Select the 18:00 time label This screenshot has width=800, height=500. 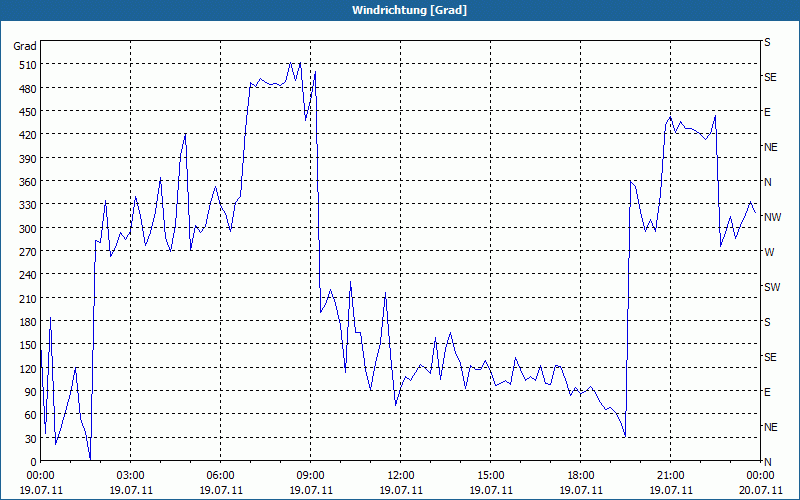point(581,476)
